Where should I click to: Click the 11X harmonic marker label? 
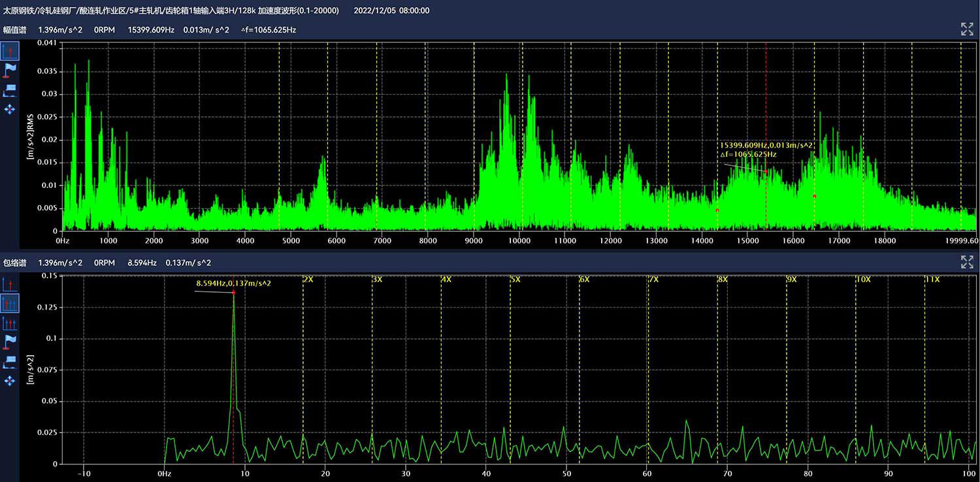coord(932,280)
